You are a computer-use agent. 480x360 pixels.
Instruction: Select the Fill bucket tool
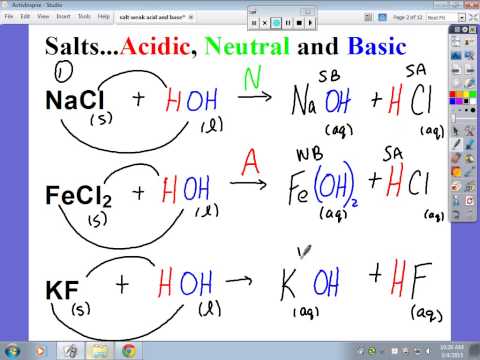coord(469,158)
